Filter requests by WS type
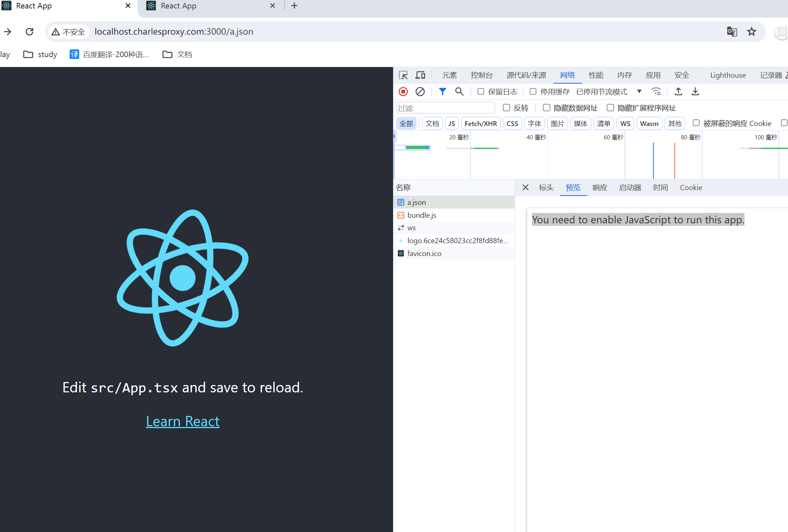 click(625, 123)
